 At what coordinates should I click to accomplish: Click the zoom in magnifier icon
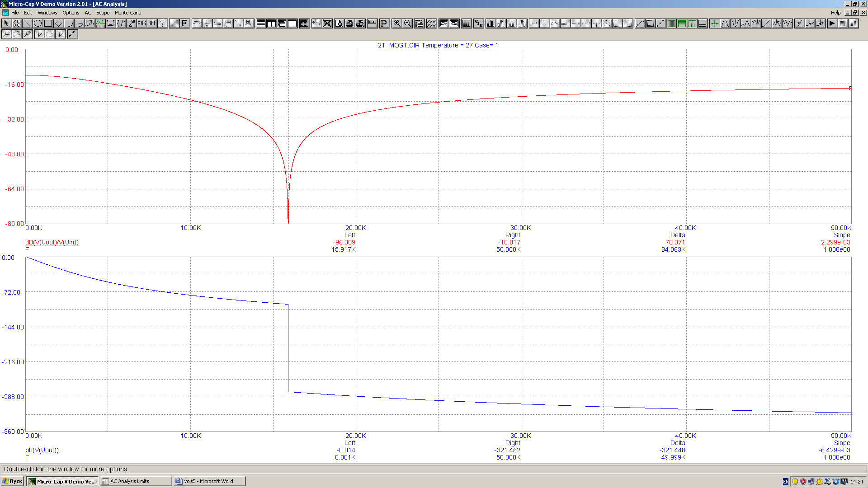[x=397, y=23]
